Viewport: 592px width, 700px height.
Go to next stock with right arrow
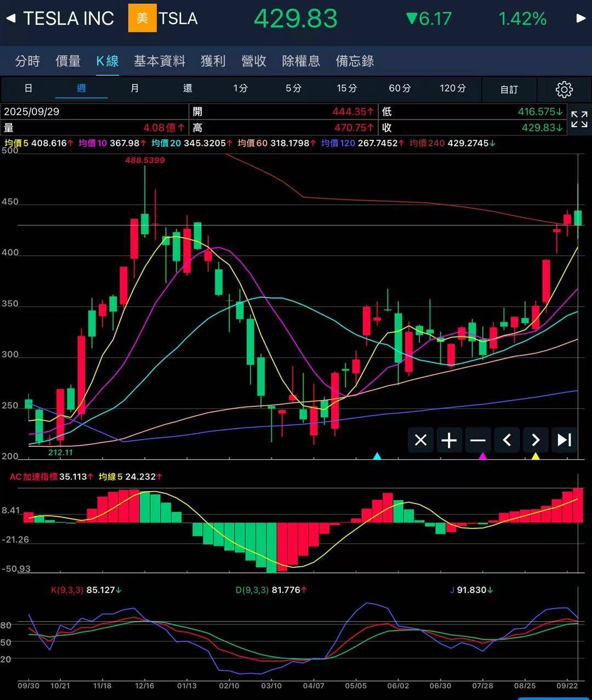(581, 19)
